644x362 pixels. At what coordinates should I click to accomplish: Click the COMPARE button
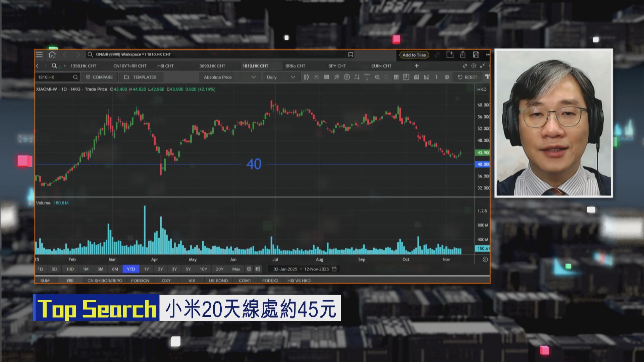click(99, 77)
